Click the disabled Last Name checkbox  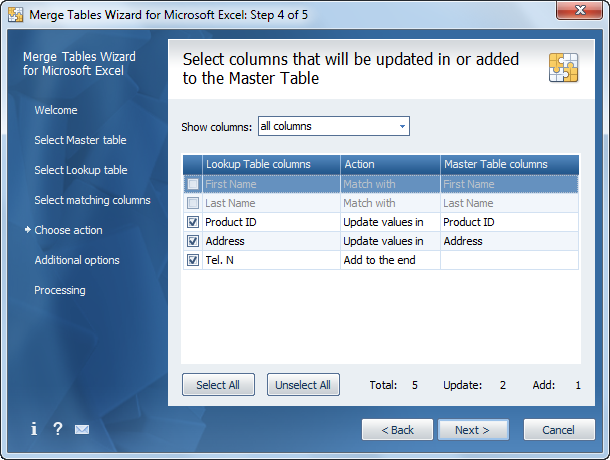pos(193,203)
